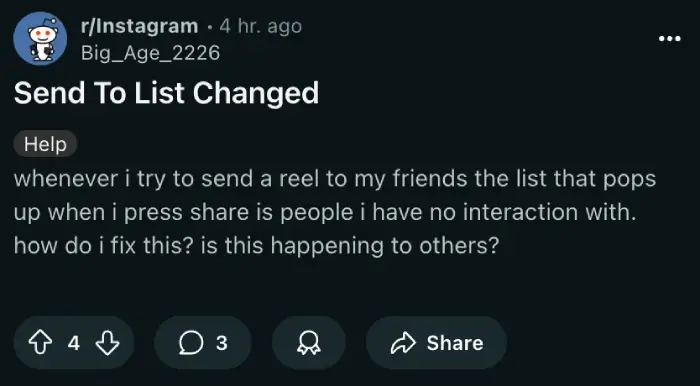Screen dimensions: 700x386
Task: Visit the Big_Age_2226 user profile
Action: pos(150,53)
